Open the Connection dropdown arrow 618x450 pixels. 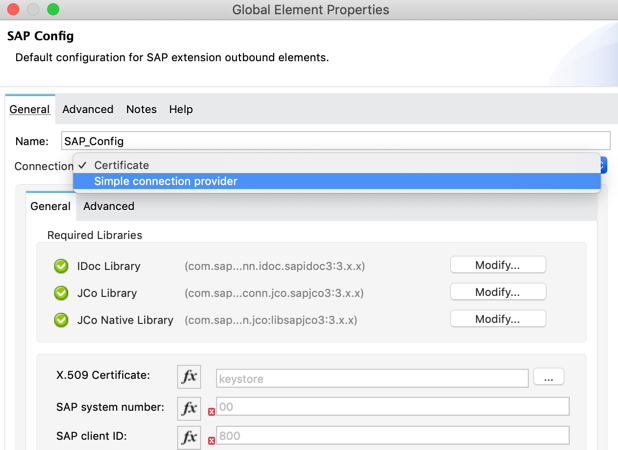pyautogui.click(x=603, y=165)
